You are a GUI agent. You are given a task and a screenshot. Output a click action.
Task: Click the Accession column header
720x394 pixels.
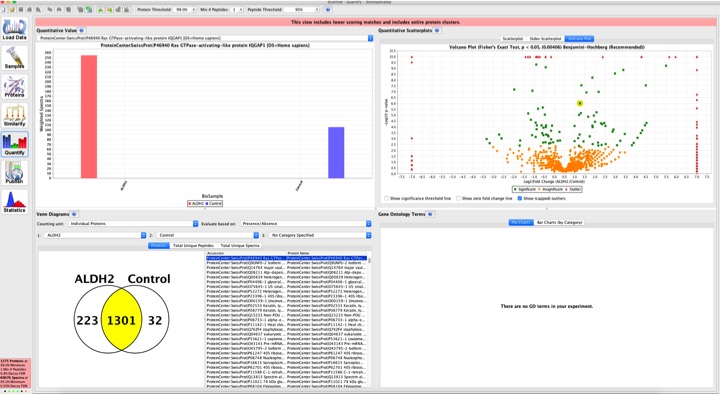(x=246, y=253)
